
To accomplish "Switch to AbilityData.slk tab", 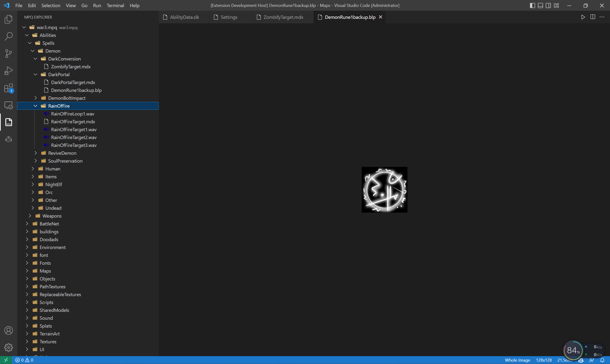I will (x=184, y=17).
